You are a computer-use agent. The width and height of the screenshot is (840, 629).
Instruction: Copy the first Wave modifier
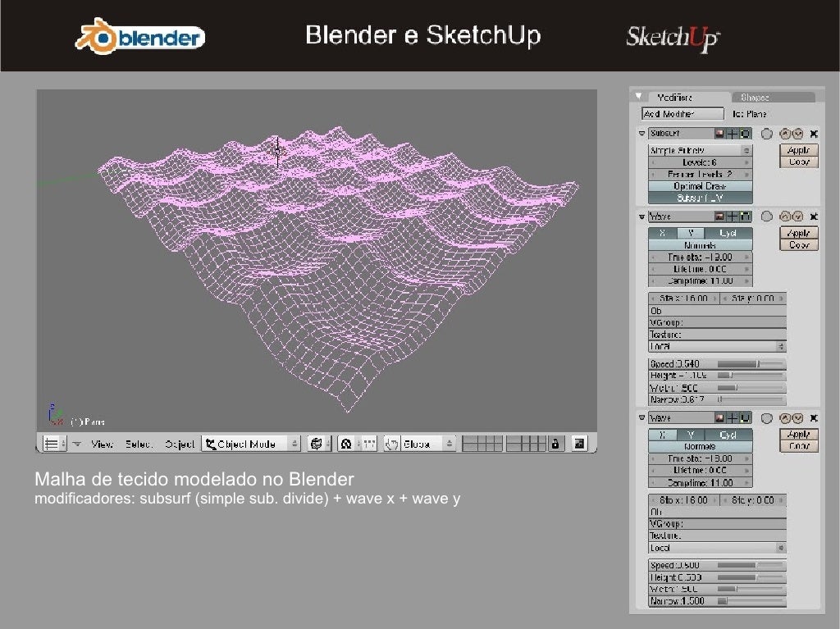coord(799,245)
